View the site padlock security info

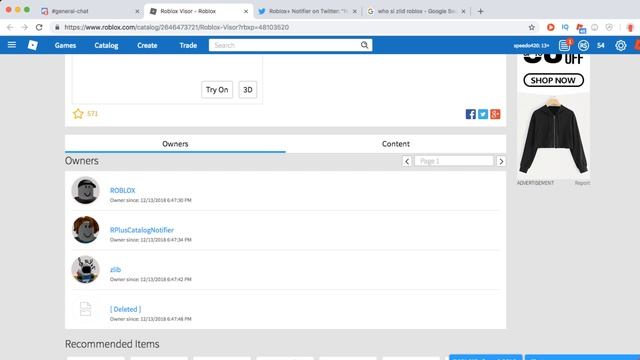click(x=57, y=27)
